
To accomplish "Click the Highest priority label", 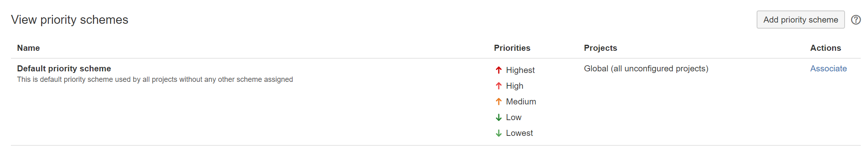I will (x=520, y=70).
